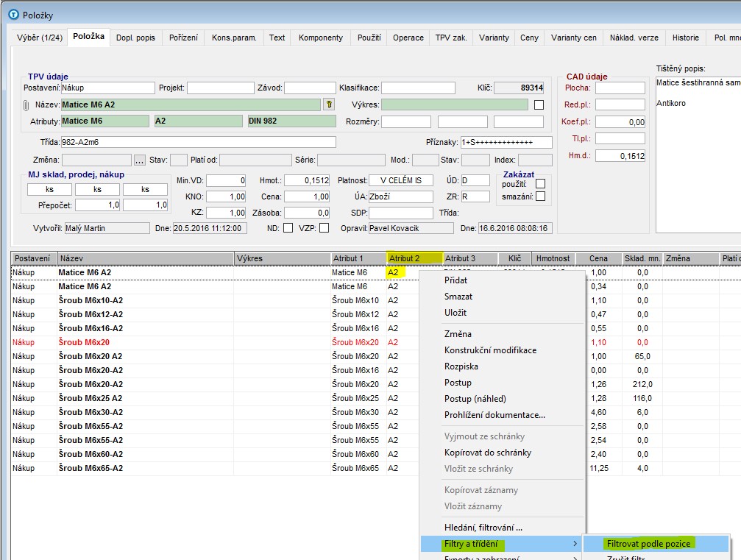Check the Zakázat smazání checkbox
741x560 pixels.
coord(541,196)
